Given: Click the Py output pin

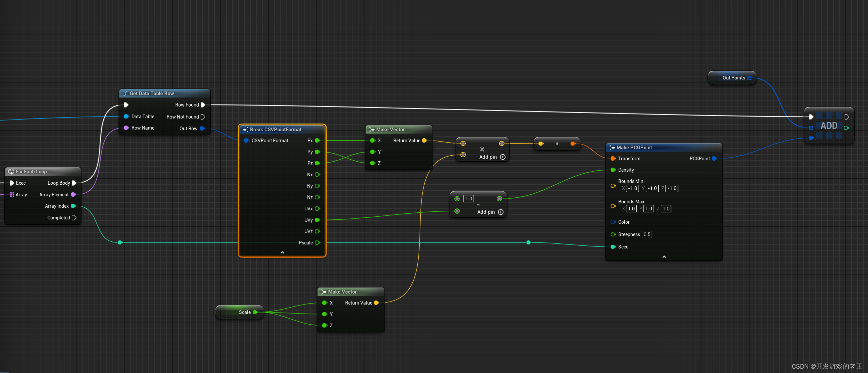Looking at the screenshot, I should 317,152.
